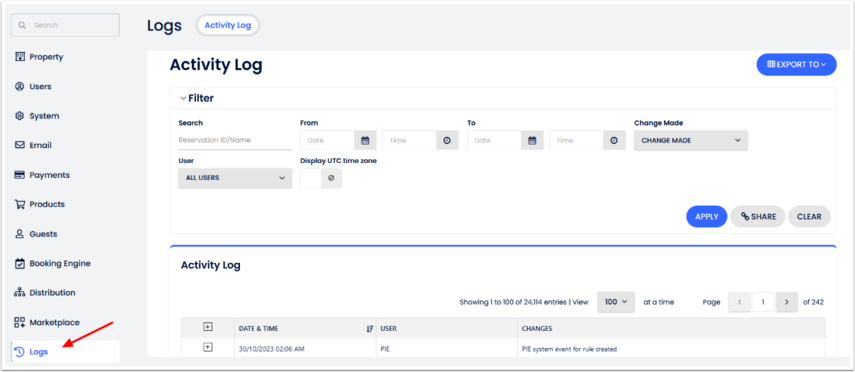
Task: Click the Users person icon
Action: 20,86
